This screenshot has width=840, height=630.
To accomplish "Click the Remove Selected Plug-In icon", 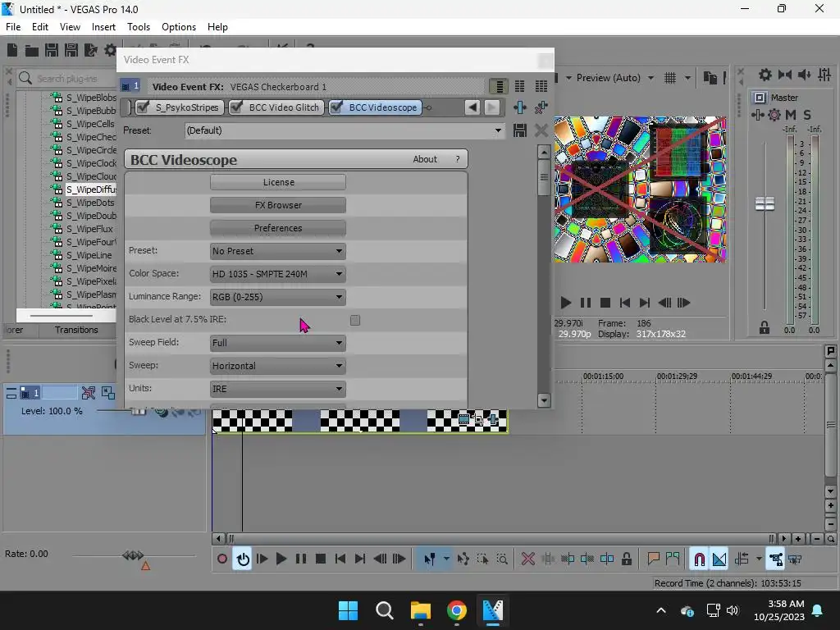I will [x=541, y=107].
